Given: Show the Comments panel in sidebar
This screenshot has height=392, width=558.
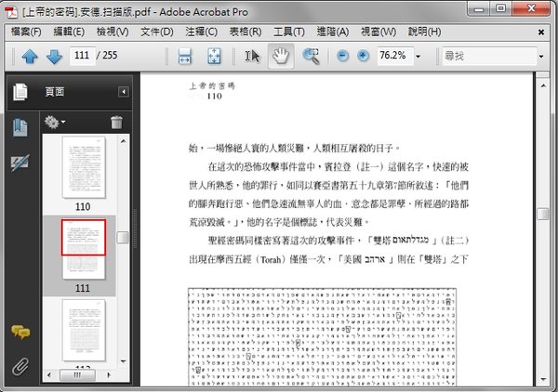Looking at the screenshot, I should click(19, 332).
